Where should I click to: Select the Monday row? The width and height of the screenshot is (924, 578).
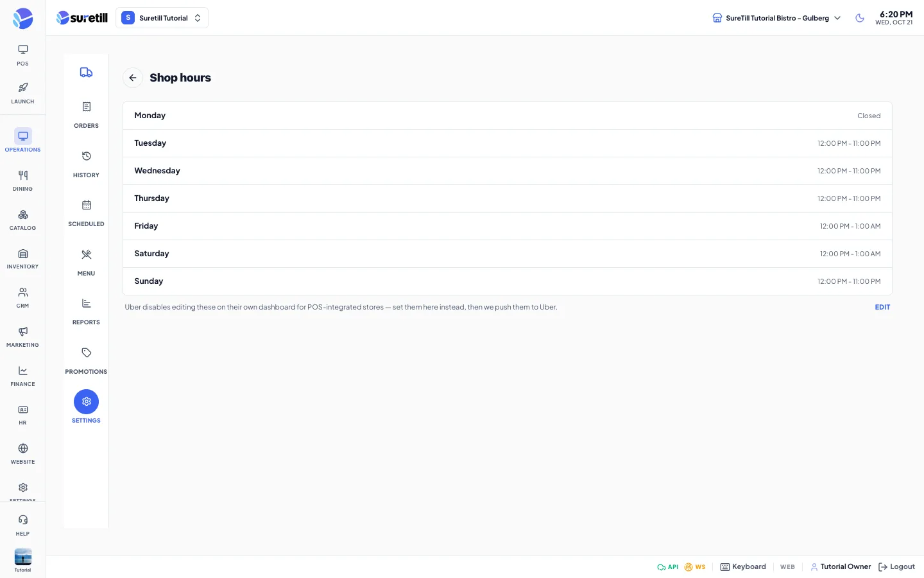click(x=507, y=116)
